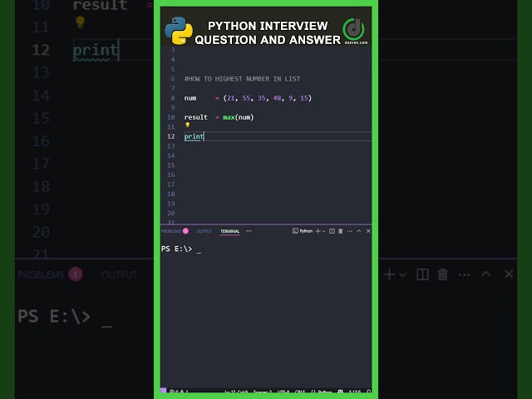The image size is (532, 399).
Task: Click the large dimmed lightbulb in the blurred background
Action: pos(80,22)
